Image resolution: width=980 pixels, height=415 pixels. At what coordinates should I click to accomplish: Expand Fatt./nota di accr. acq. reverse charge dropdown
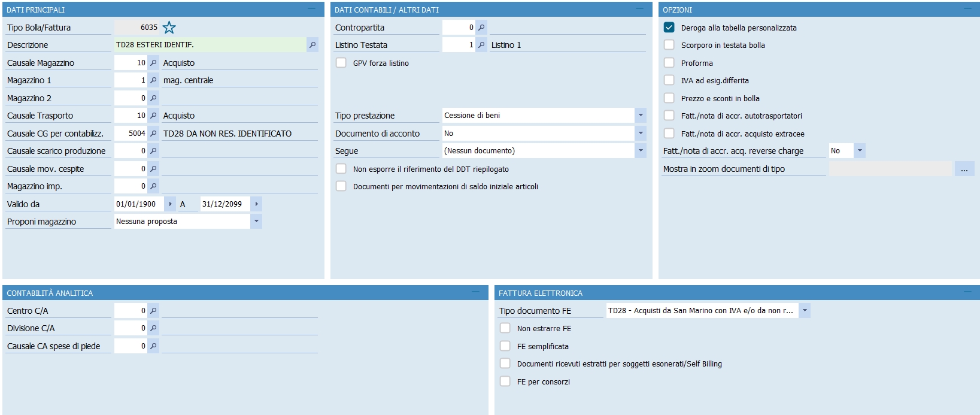tap(860, 151)
